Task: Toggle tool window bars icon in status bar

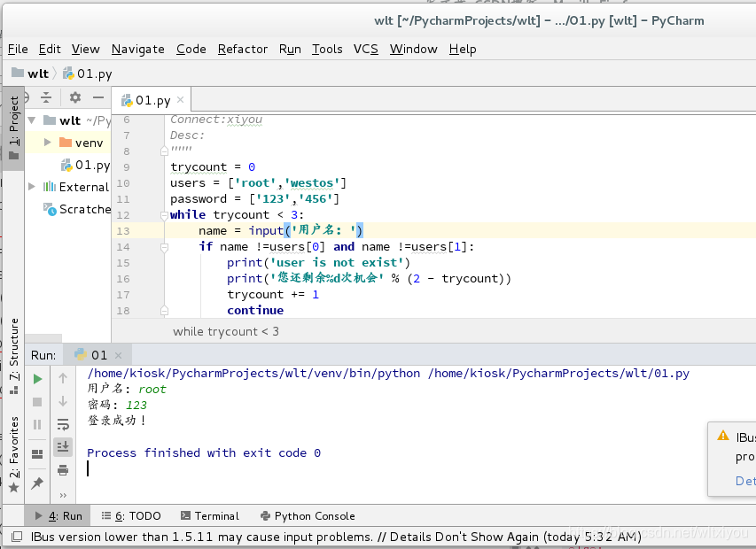Action: pos(17,536)
